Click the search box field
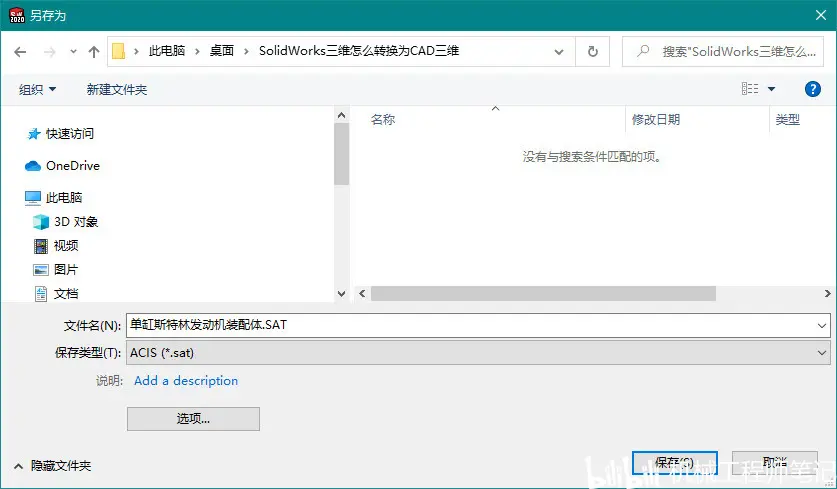 723,51
